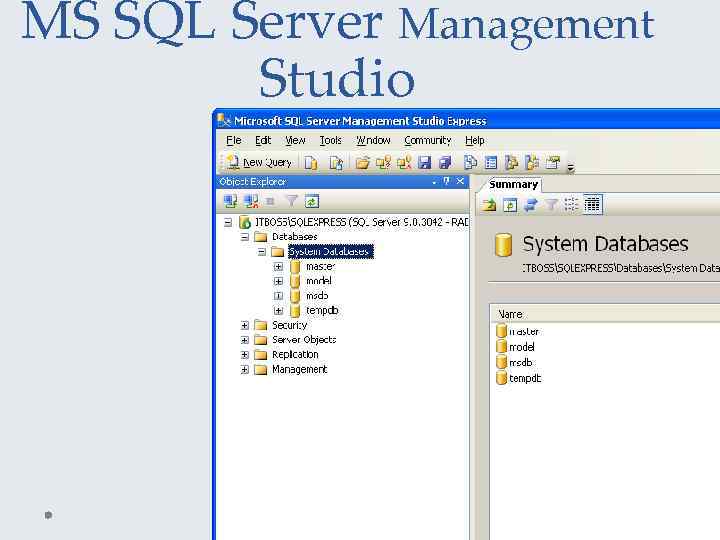
Task: Click the Template Explorer toolbar icon
Action: pyautogui.click(x=532, y=163)
